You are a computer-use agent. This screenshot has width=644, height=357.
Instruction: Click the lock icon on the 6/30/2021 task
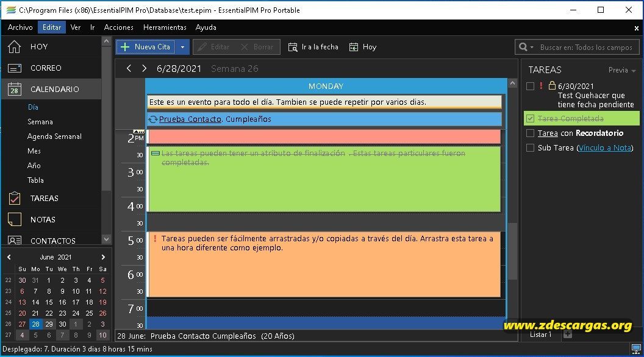point(552,85)
